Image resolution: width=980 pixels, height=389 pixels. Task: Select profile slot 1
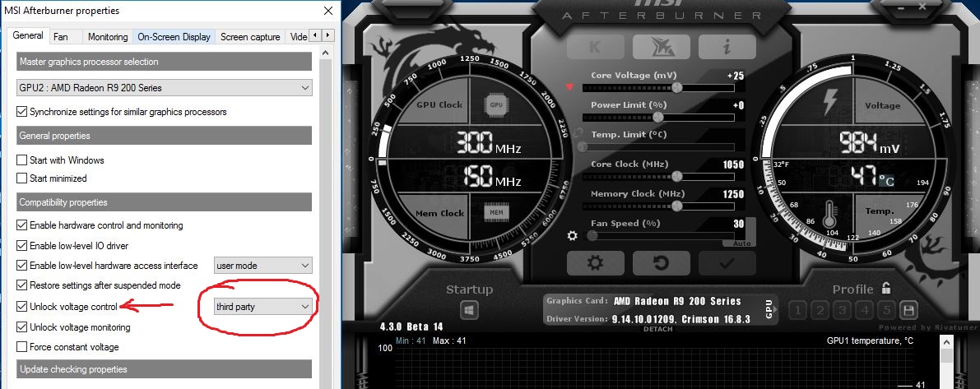[x=798, y=310]
